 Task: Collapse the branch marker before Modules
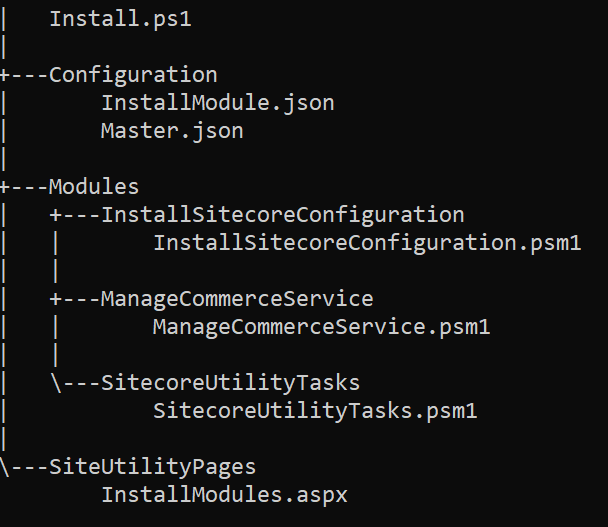pyautogui.click(x=6, y=186)
